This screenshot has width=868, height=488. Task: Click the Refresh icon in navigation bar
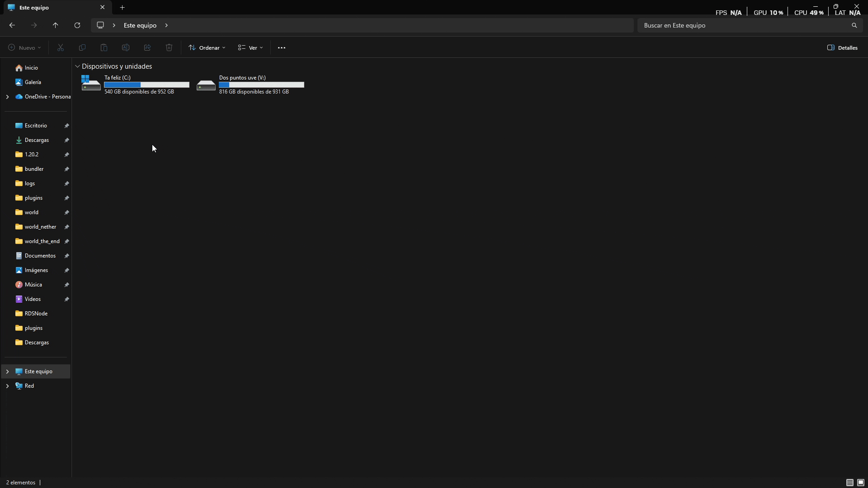click(x=77, y=25)
